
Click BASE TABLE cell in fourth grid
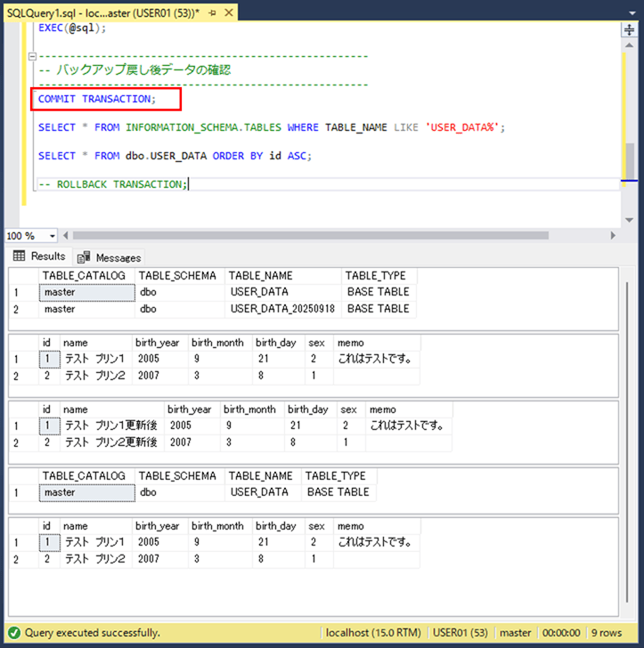click(x=338, y=492)
